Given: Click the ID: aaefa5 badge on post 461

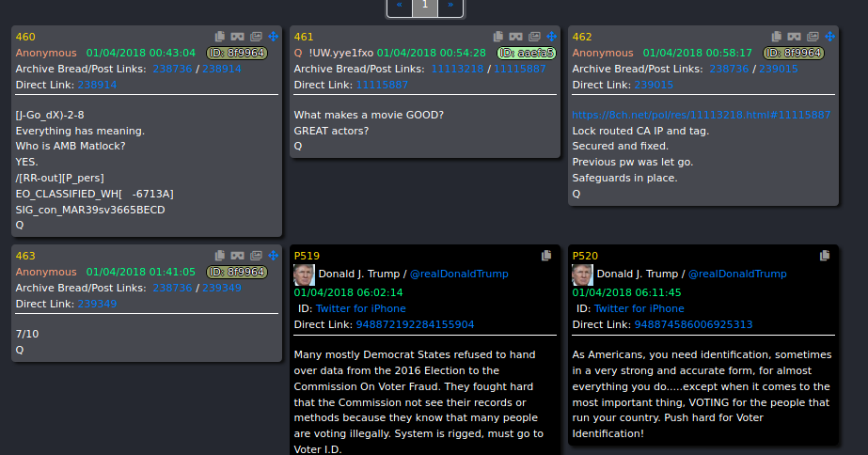Looking at the screenshot, I should pos(527,54).
